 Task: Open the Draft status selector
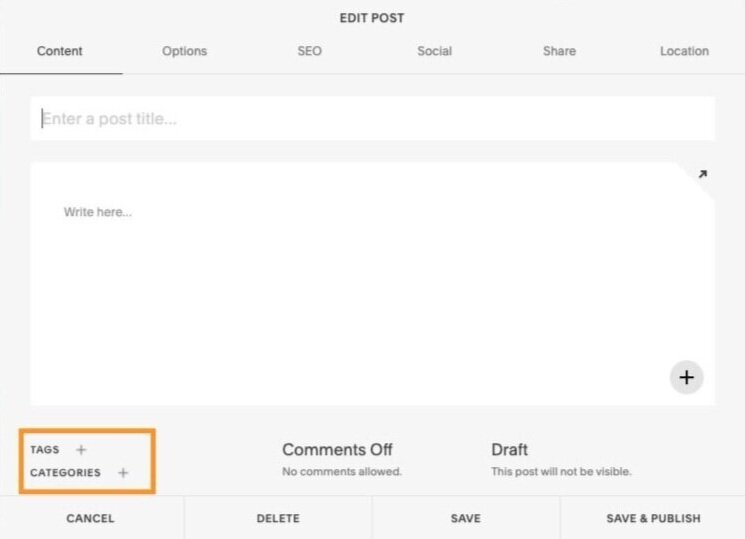pyautogui.click(x=509, y=450)
